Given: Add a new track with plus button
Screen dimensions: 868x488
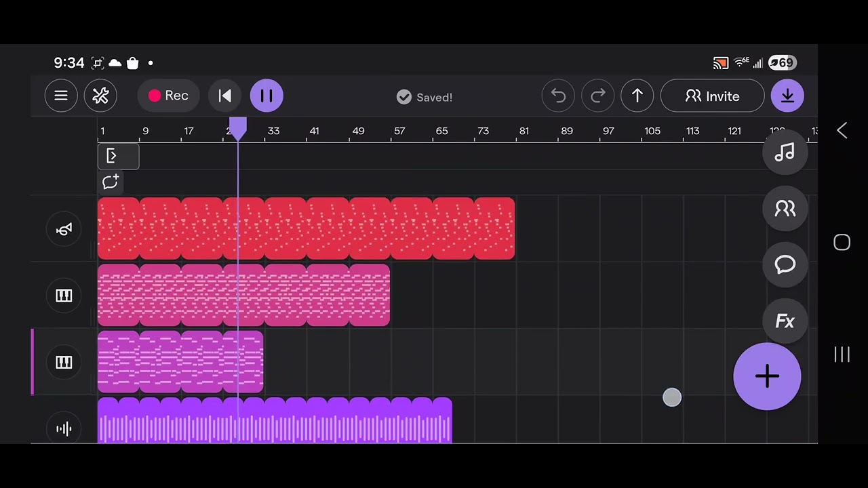Looking at the screenshot, I should tap(767, 377).
